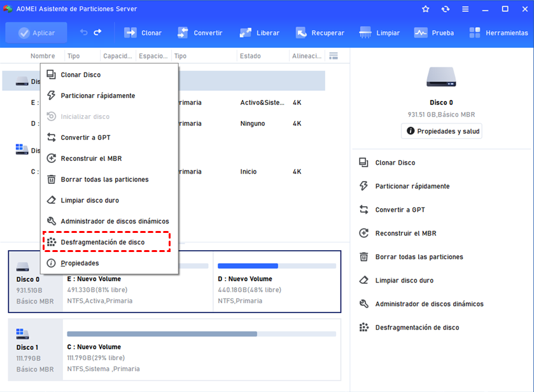Open the hamburger menu in title bar

pyautogui.click(x=465, y=9)
